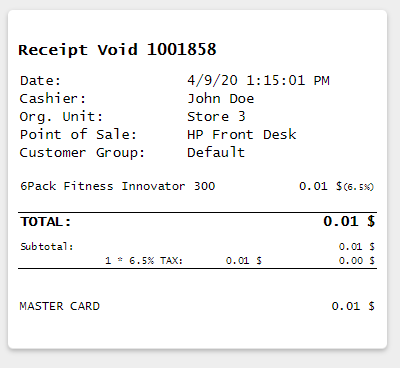Select the bold TOTAL label
Image resolution: width=400 pixels, height=368 pixels.
(x=46, y=222)
